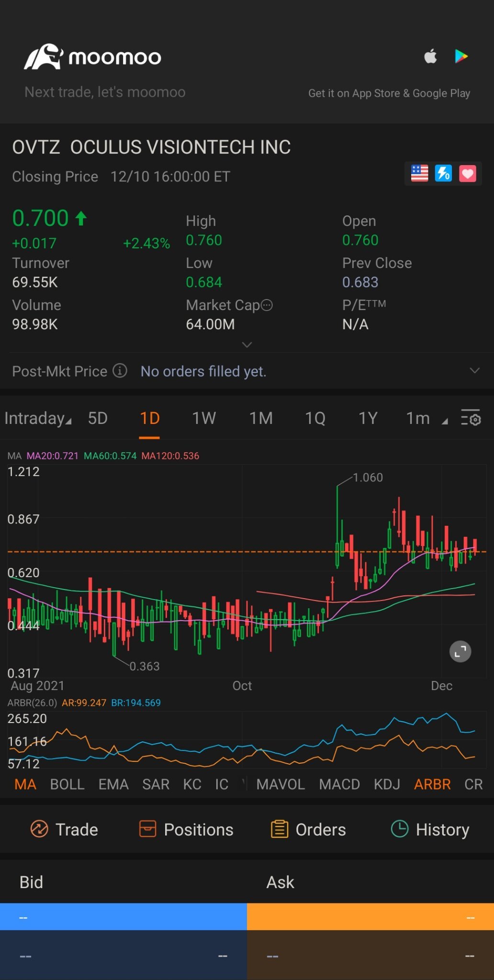This screenshot has height=980, width=494.
Task: Tap the 0.700 closing price
Action: pyautogui.click(x=40, y=218)
